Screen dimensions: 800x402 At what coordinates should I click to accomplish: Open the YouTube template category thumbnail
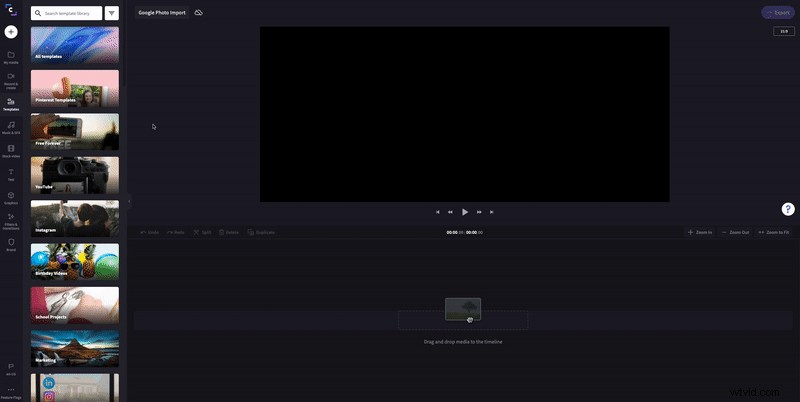tap(75, 174)
